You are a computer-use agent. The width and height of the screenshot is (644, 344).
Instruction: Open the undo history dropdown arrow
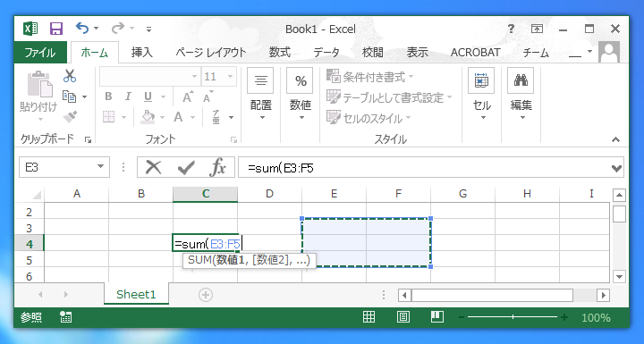(x=96, y=29)
